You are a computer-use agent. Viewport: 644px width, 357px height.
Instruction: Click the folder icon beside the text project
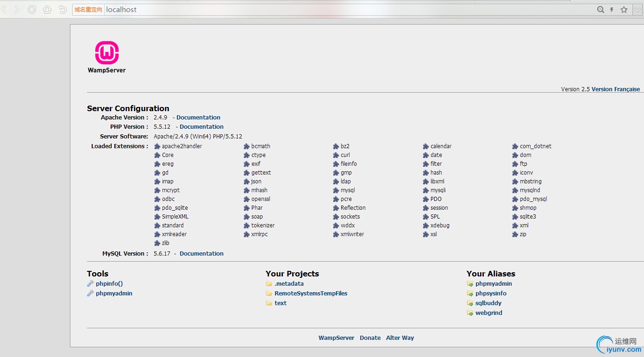point(269,303)
